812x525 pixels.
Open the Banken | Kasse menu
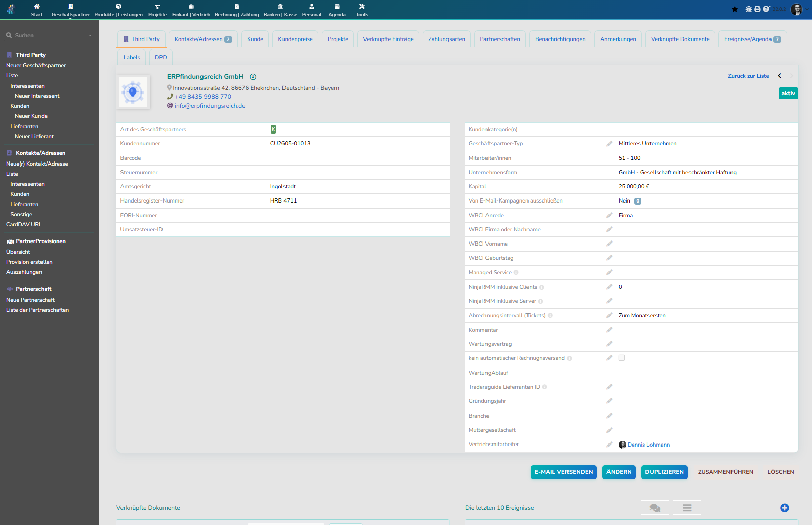click(x=280, y=10)
